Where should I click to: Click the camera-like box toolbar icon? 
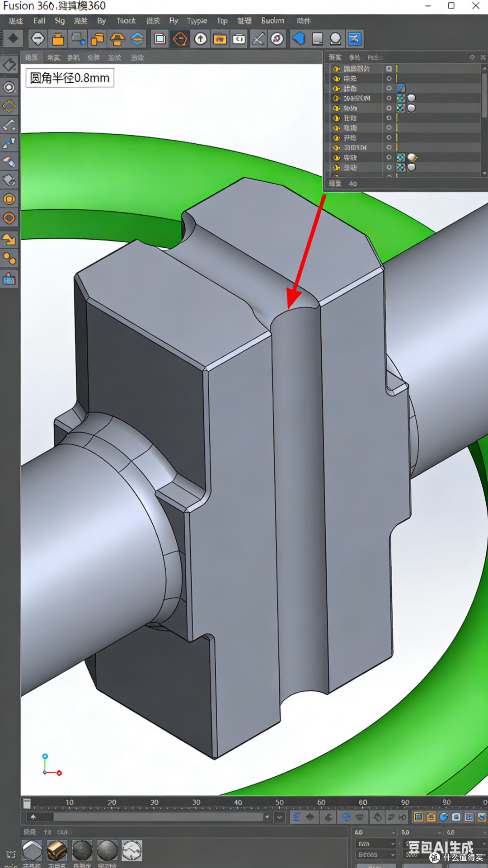[x=239, y=39]
